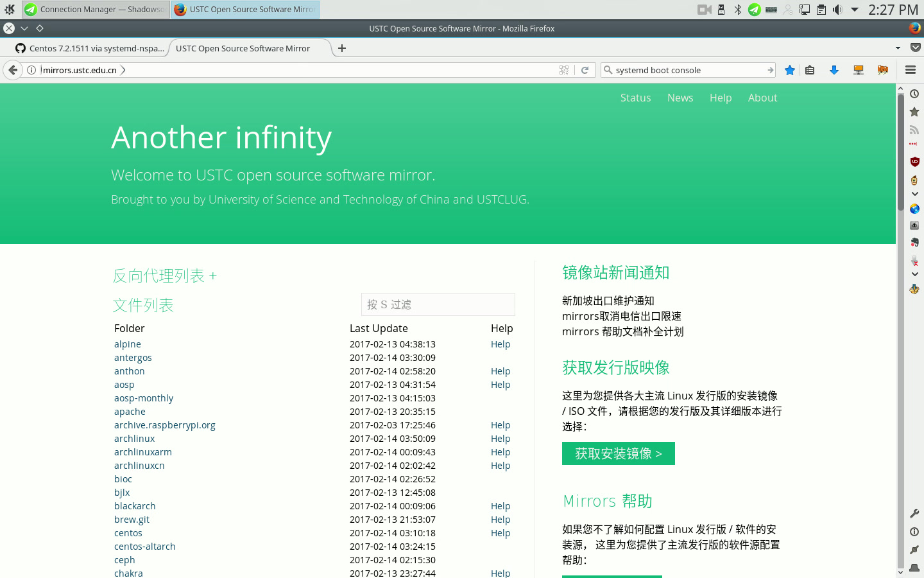This screenshot has width=924, height=578.
Task: Click the Greasemonkey monkey icon
Action: 914,180
